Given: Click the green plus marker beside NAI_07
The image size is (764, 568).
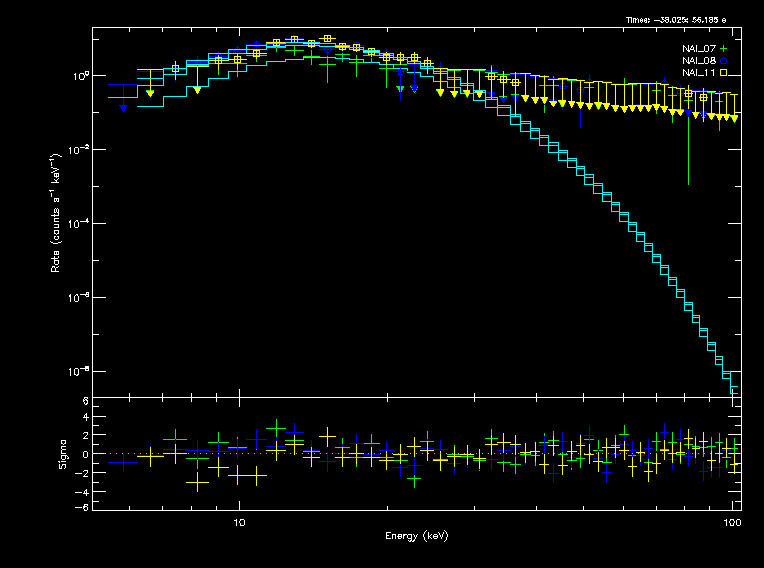Looking at the screenshot, I should click(723, 48).
